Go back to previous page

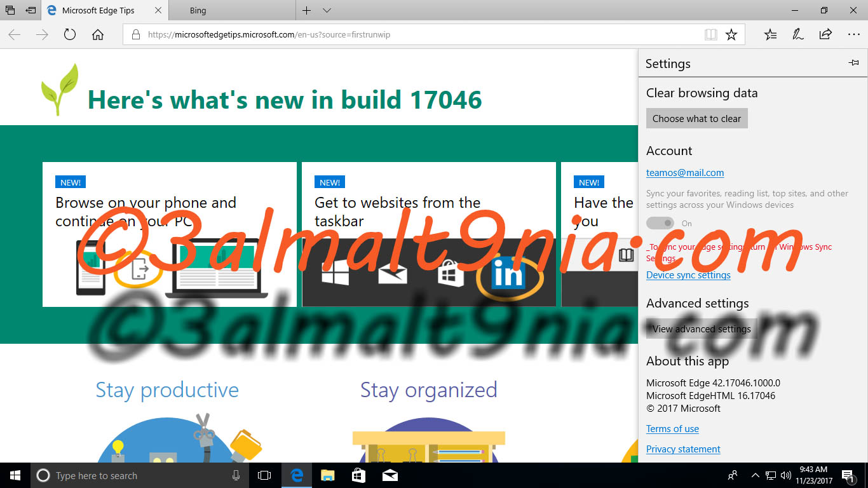pyautogui.click(x=14, y=35)
